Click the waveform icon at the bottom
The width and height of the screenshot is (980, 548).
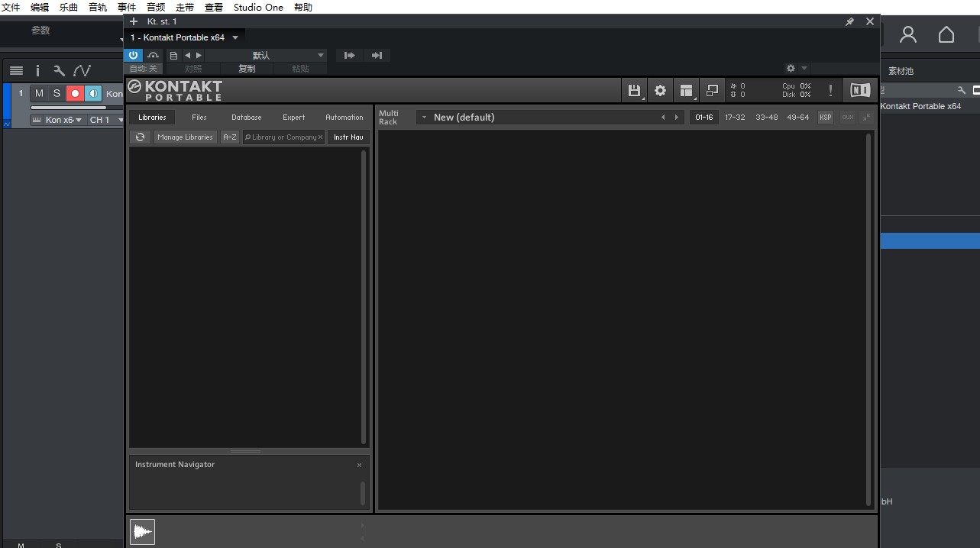click(142, 532)
